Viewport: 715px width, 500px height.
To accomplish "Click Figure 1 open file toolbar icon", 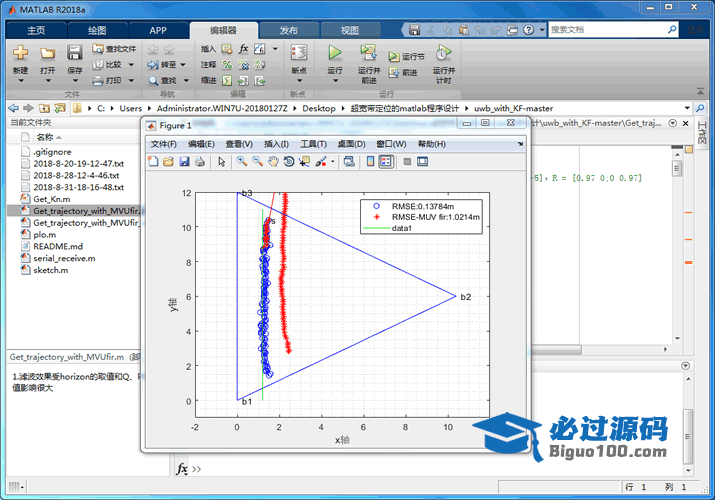I will 169,161.
